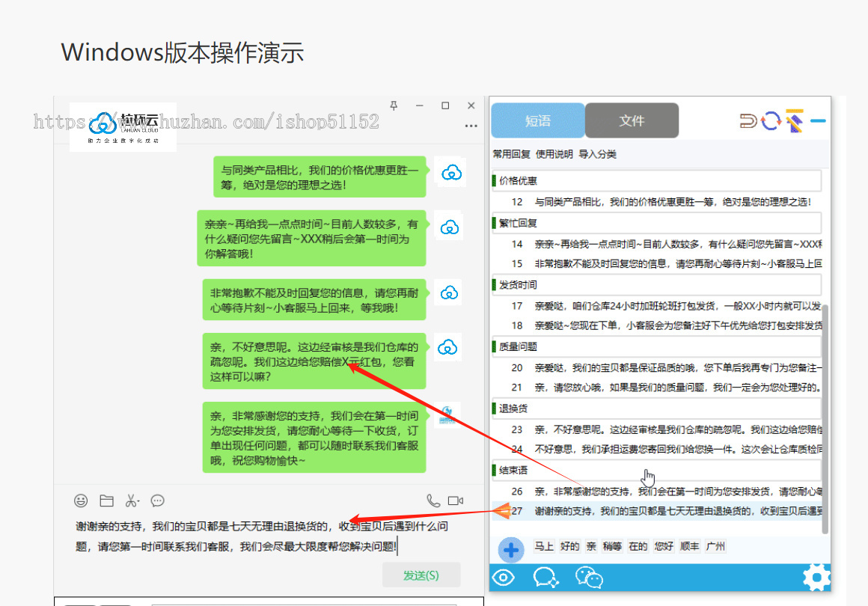868x606 pixels.
Task: Click the blue refresh sync icon
Action: 771,120
